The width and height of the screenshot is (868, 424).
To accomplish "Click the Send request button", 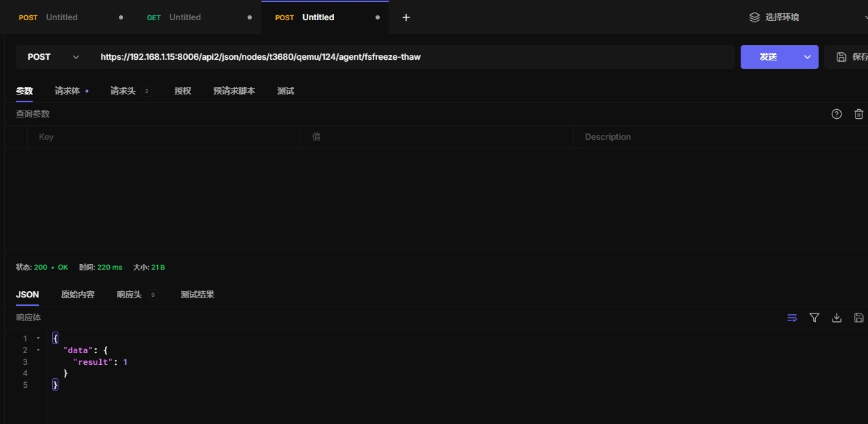I will (769, 57).
